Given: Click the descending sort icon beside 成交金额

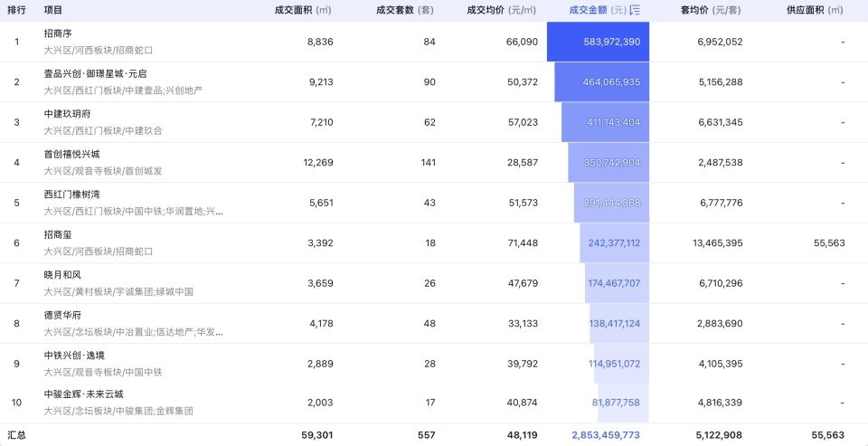Looking at the screenshot, I should pos(635,10).
